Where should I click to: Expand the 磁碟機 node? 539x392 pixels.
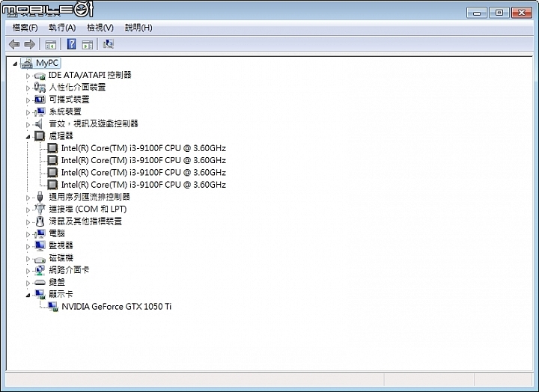click(x=28, y=259)
